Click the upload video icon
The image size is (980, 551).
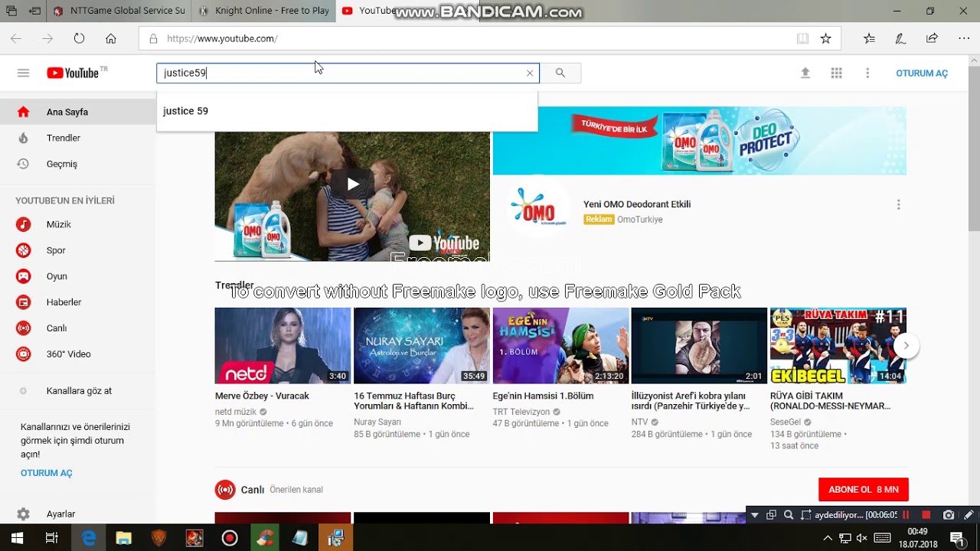point(805,73)
